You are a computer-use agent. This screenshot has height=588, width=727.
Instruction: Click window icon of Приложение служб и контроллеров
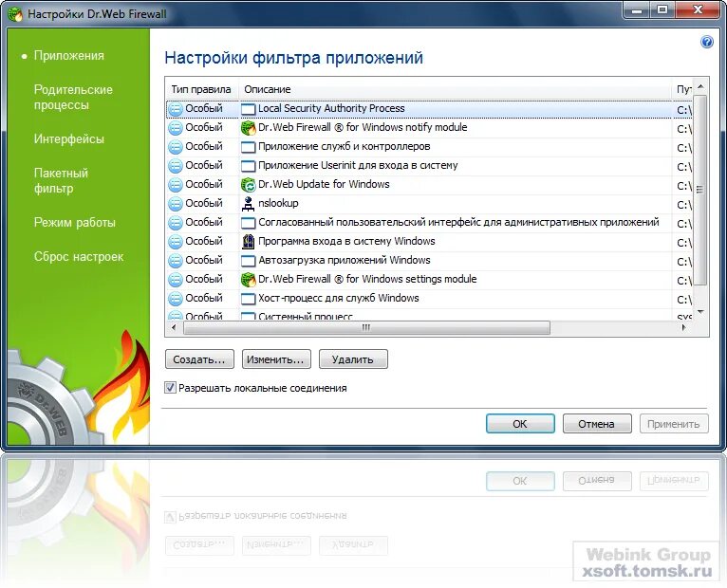[x=249, y=147]
